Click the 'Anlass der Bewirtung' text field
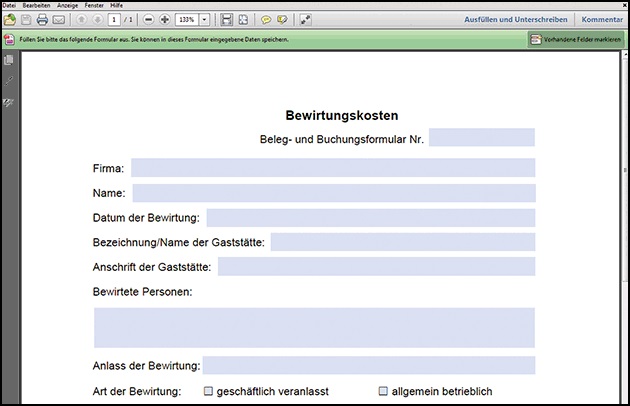The height and width of the screenshot is (406, 630). [368, 365]
